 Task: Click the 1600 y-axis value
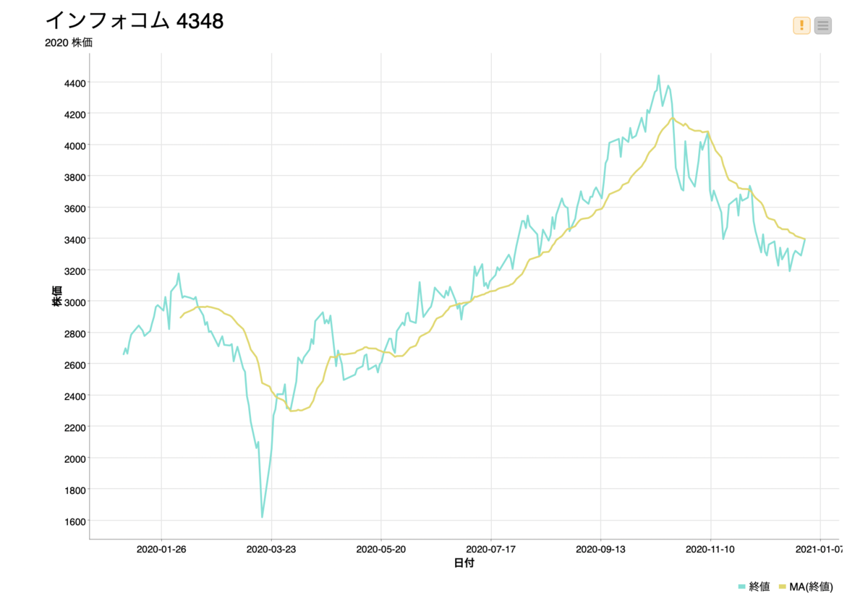75,521
